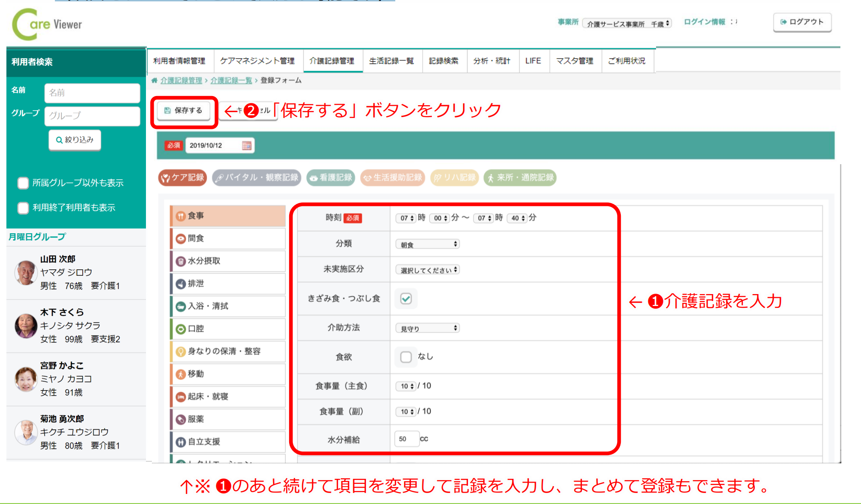861x504 pixels.
Task: Switch to 生活記録一覧 tab
Action: point(392,61)
